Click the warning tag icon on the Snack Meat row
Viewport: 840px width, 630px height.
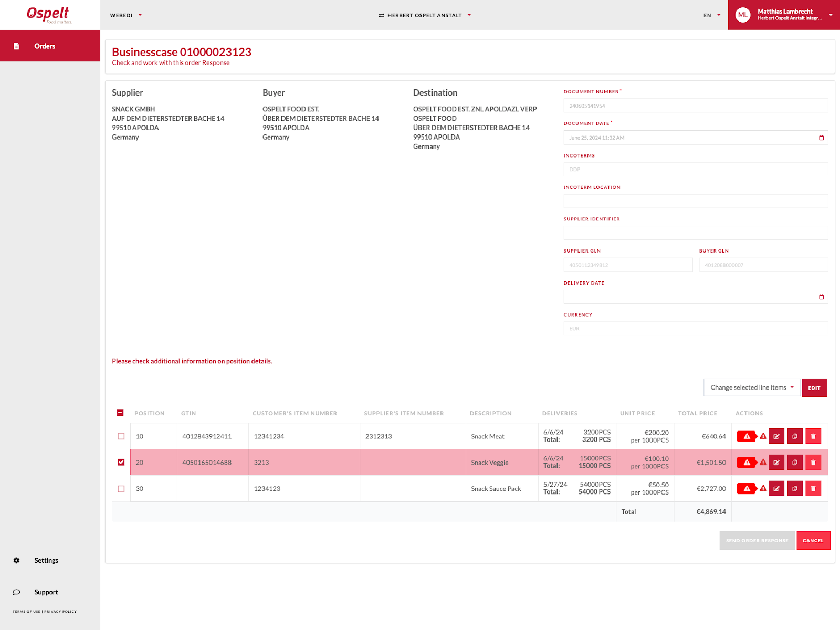[747, 436]
